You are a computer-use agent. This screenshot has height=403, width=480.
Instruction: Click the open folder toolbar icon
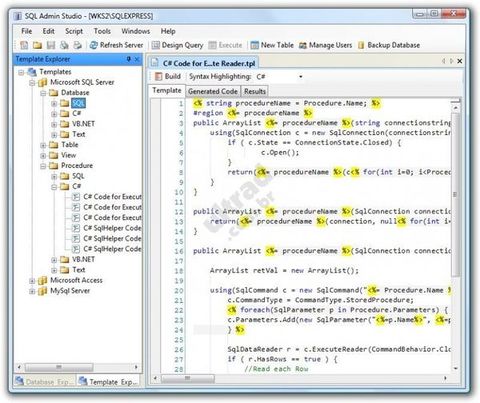[37, 45]
